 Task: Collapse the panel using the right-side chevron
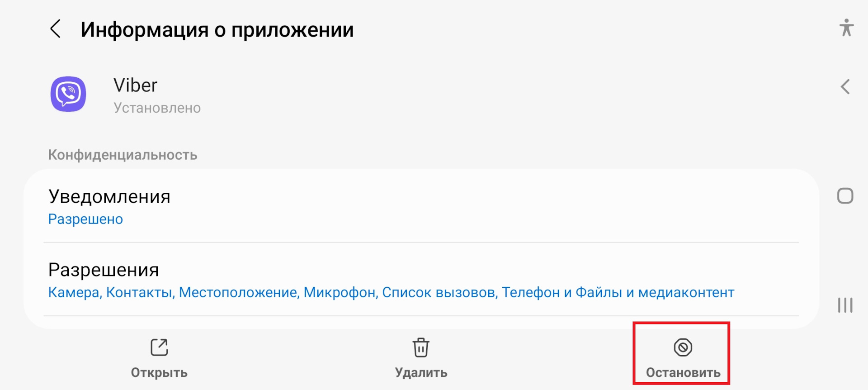(845, 87)
